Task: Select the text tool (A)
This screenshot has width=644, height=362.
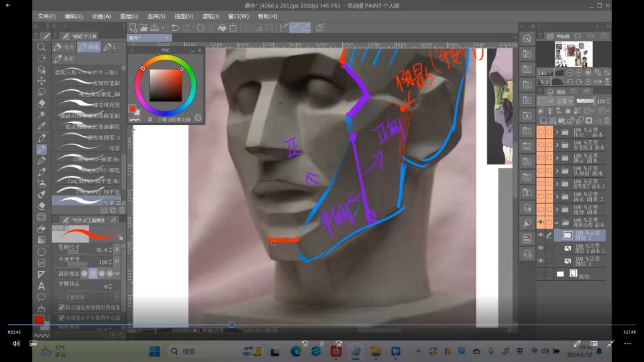Action: pos(42,286)
